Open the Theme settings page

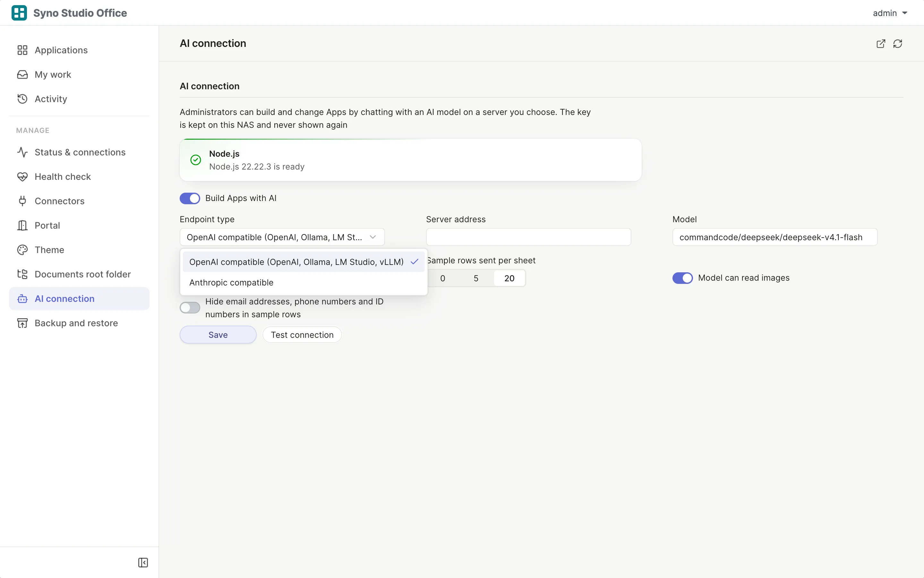(79, 250)
